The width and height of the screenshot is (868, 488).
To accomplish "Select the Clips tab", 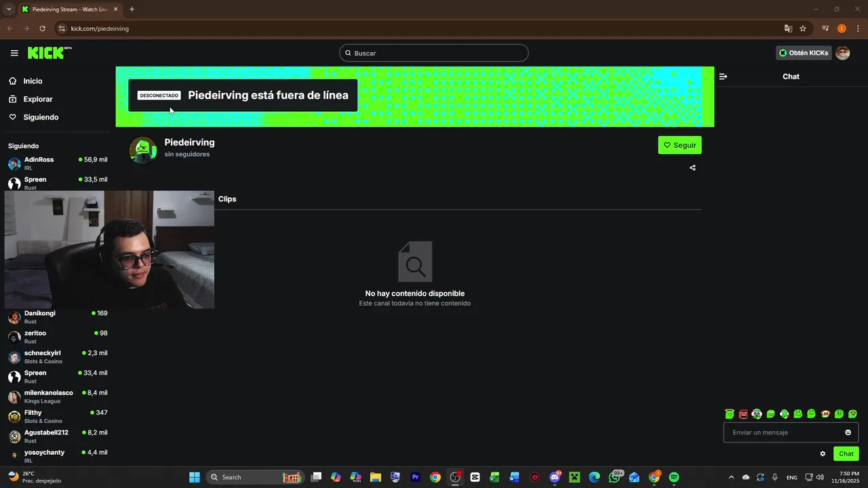I will pos(227,199).
